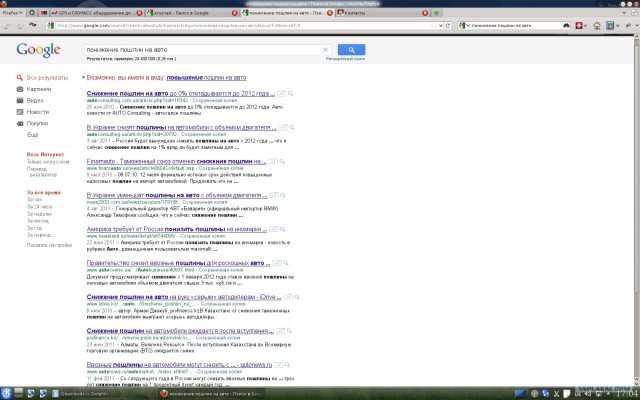Filter results 'За час'
The width and height of the screenshot is (640, 400).
(x=35, y=199)
